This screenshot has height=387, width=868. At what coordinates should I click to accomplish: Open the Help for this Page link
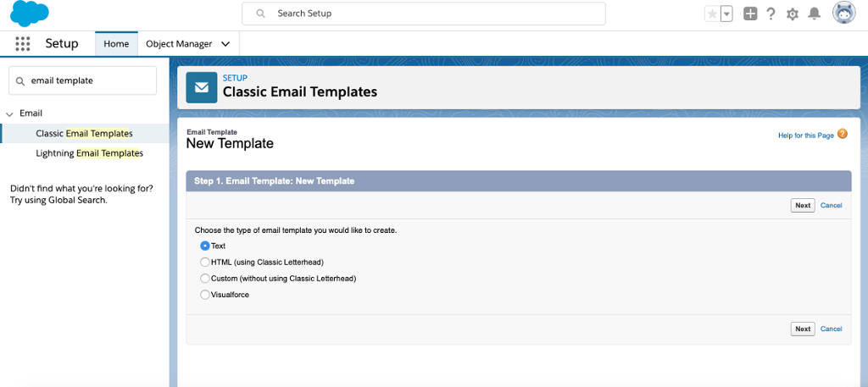(805, 135)
